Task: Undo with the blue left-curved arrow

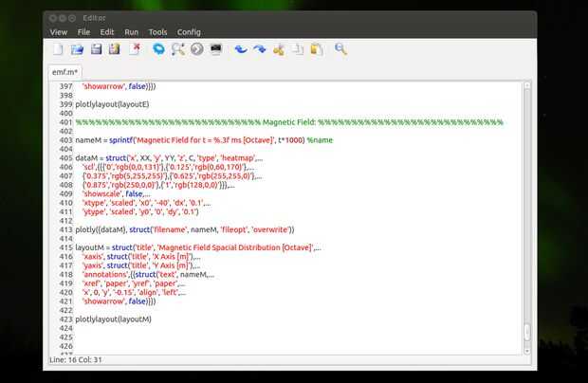Action: point(241,49)
